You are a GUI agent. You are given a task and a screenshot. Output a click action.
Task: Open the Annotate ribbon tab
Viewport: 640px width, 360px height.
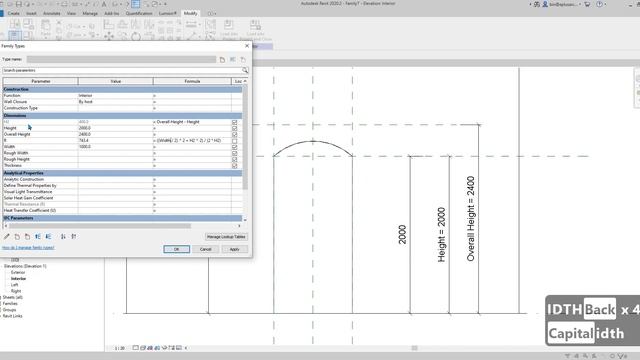(52, 13)
